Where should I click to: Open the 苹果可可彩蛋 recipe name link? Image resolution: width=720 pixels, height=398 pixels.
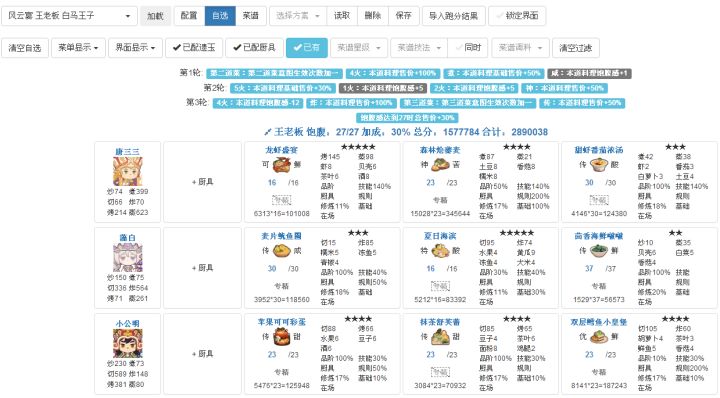tap(281, 322)
